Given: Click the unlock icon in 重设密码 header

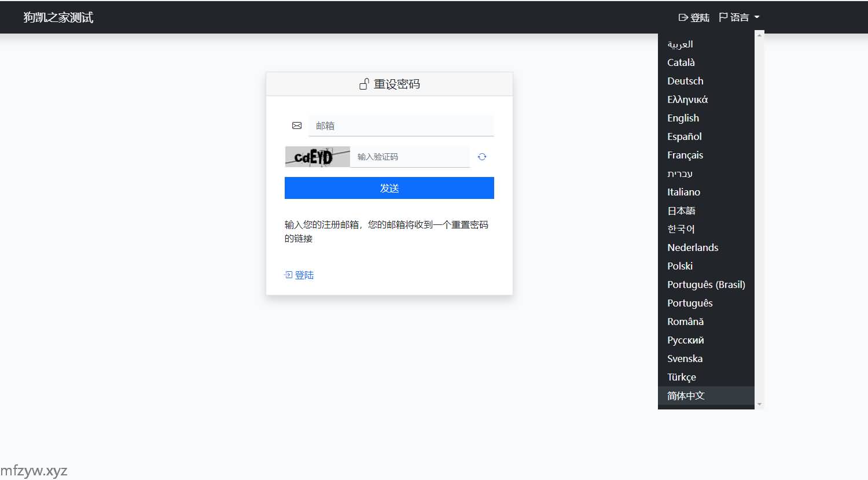Looking at the screenshot, I should 364,84.
